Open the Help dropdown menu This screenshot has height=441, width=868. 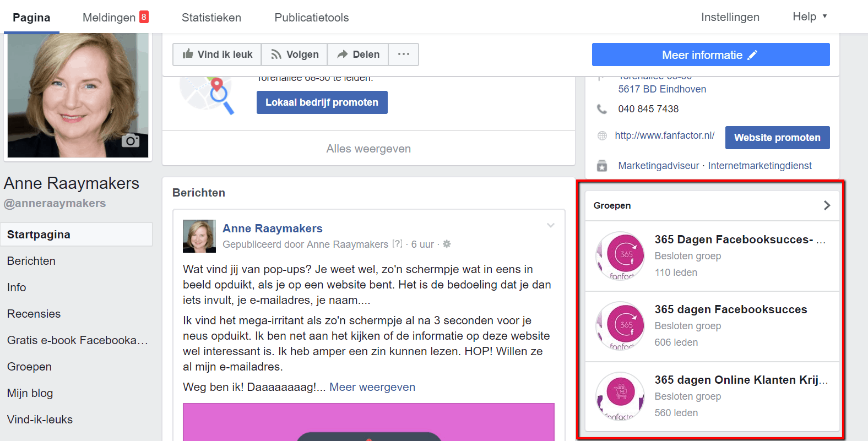tap(810, 17)
